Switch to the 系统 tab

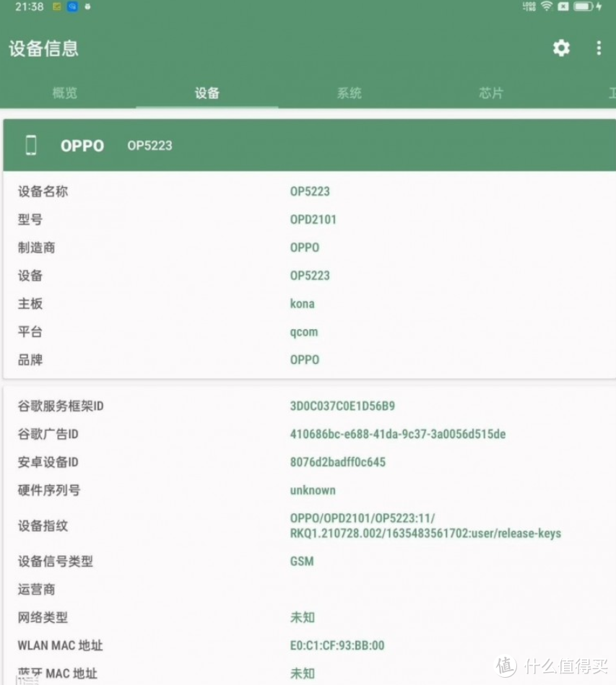click(348, 92)
